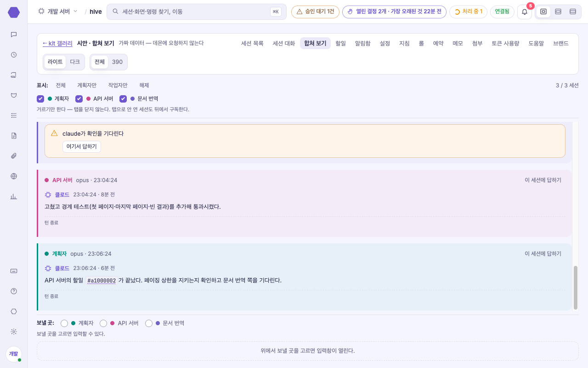Image resolution: width=588 pixels, height=368 pixels.
Task: Open the paperclip attachments sidebar icon
Action: tap(14, 156)
